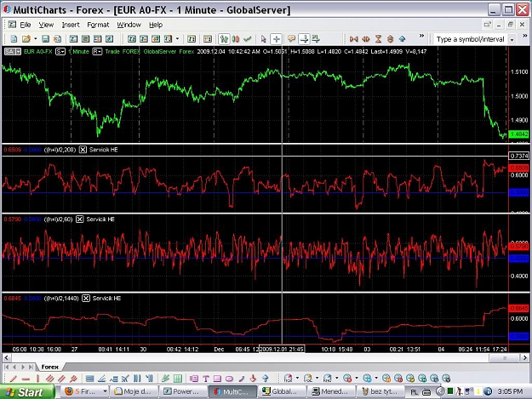Click the Type a symbol/interval field
The image size is (532, 399).
[x=470, y=39]
